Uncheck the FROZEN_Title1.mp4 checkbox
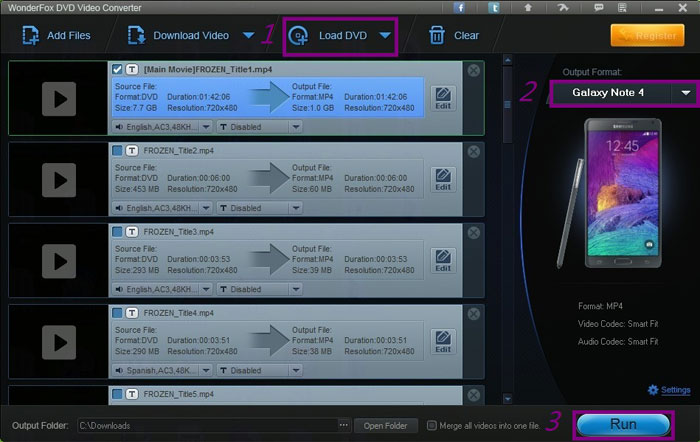Image resolution: width=700 pixels, height=442 pixels. (117, 69)
